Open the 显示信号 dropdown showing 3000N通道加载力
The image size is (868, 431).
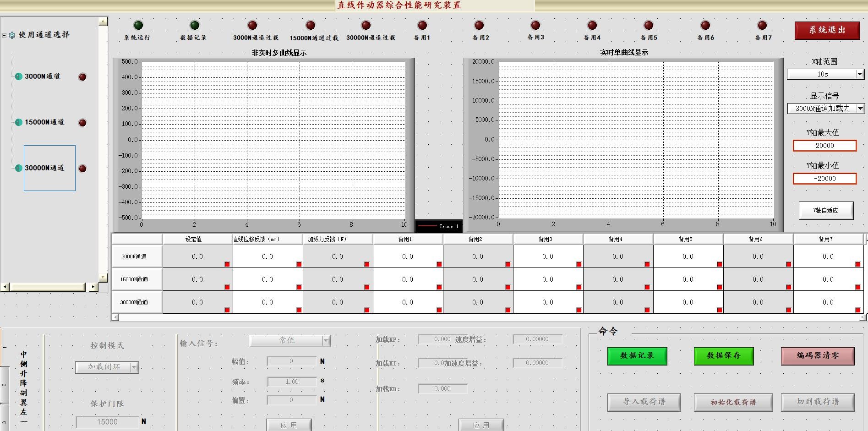tap(860, 109)
